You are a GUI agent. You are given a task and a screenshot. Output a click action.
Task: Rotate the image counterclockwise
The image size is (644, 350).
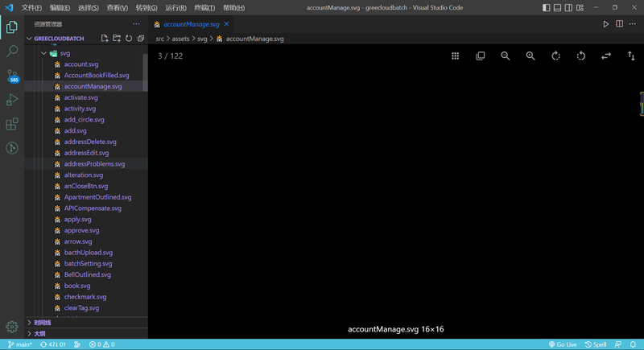click(x=580, y=56)
